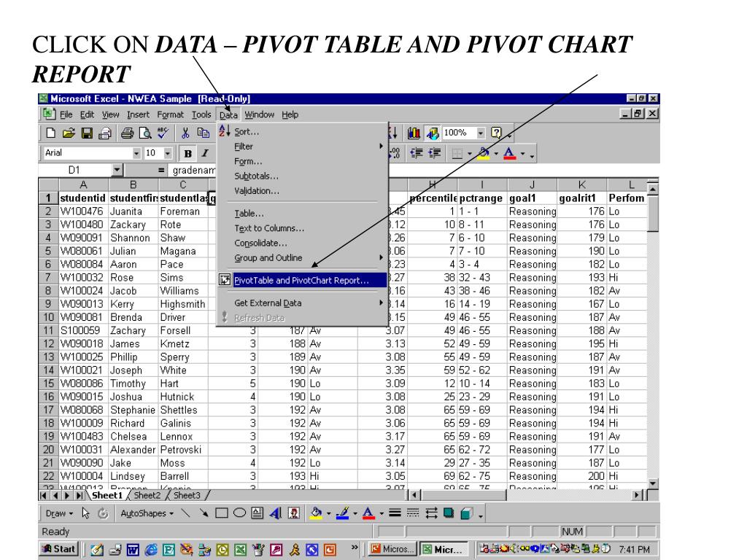
Task: Choose PivotTable and PivotChart Report
Action: tap(302, 280)
